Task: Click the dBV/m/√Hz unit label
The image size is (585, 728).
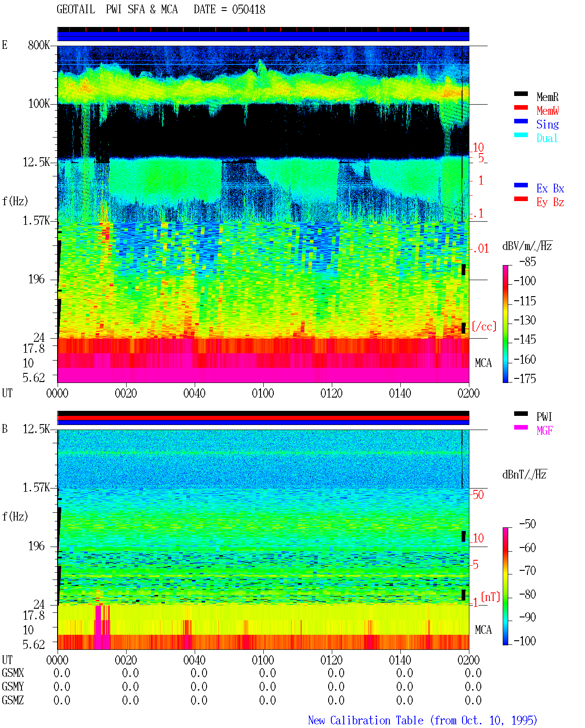Action: pyautogui.click(x=527, y=246)
